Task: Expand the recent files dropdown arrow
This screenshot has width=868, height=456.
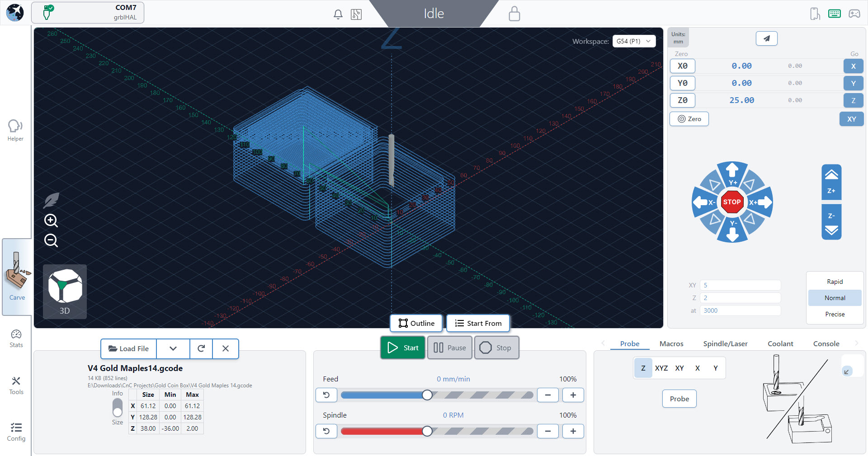Action: pos(173,348)
